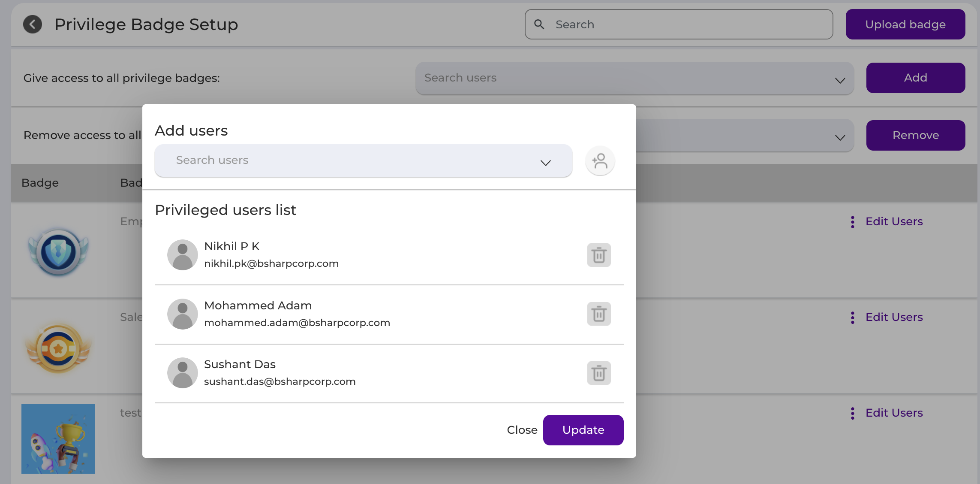Image resolution: width=980 pixels, height=484 pixels.
Task: Select the trophy rocket badge thumbnail
Action: tap(58, 439)
